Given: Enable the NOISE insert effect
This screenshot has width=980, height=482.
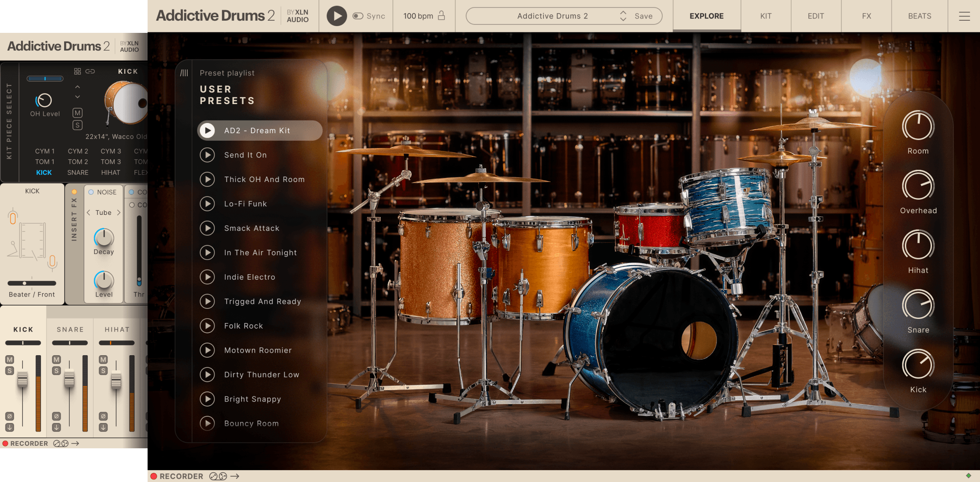Looking at the screenshot, I should (91, 192).
